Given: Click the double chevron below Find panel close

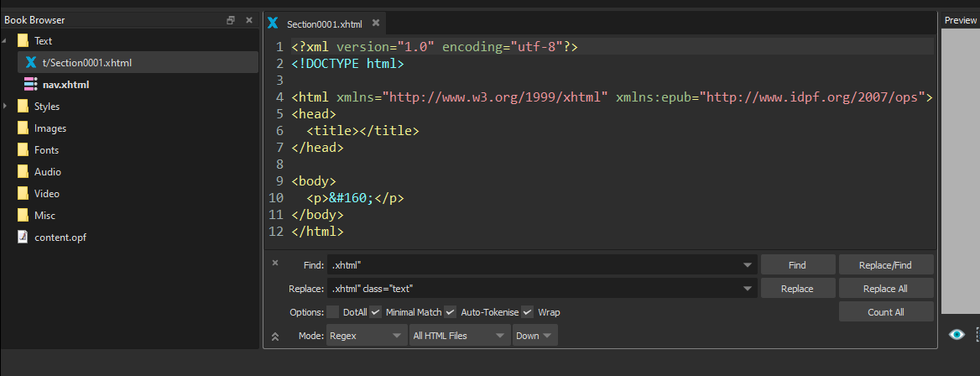Looking at the screenshot, I should click(275, 337).
